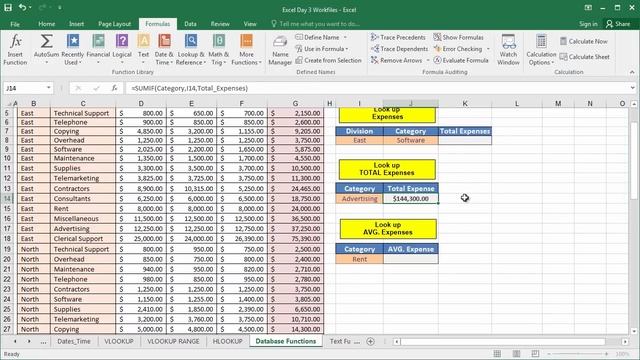640x360 pixels.
Task: Open the VLOOKUP sheet tab
Action: (119, 341)
